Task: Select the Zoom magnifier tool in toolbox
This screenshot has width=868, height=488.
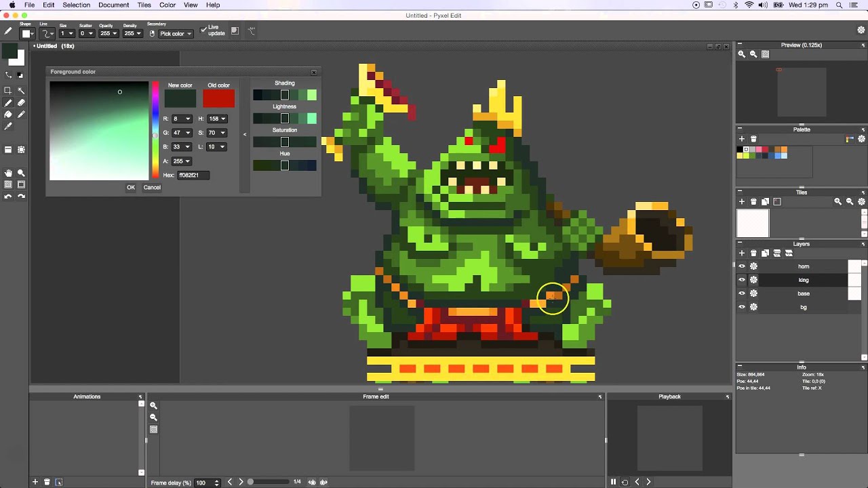Action: (x=21, y=173)
